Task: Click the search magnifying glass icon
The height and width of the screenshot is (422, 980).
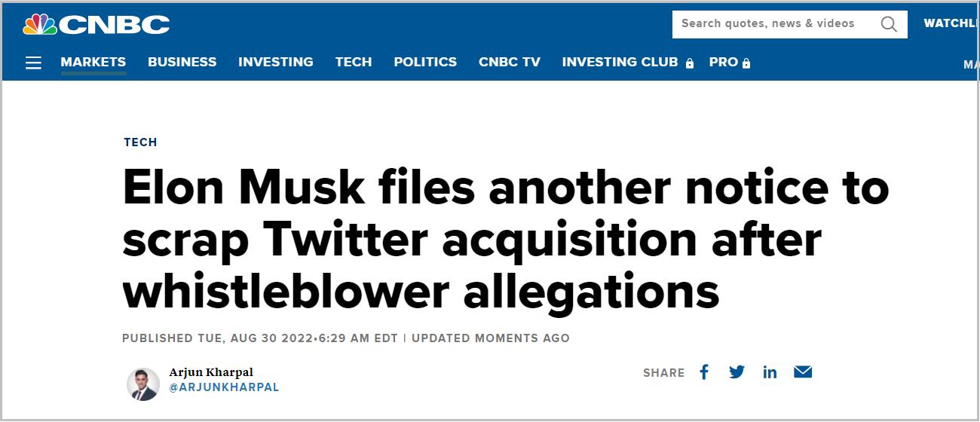Action: pos(889,24)
